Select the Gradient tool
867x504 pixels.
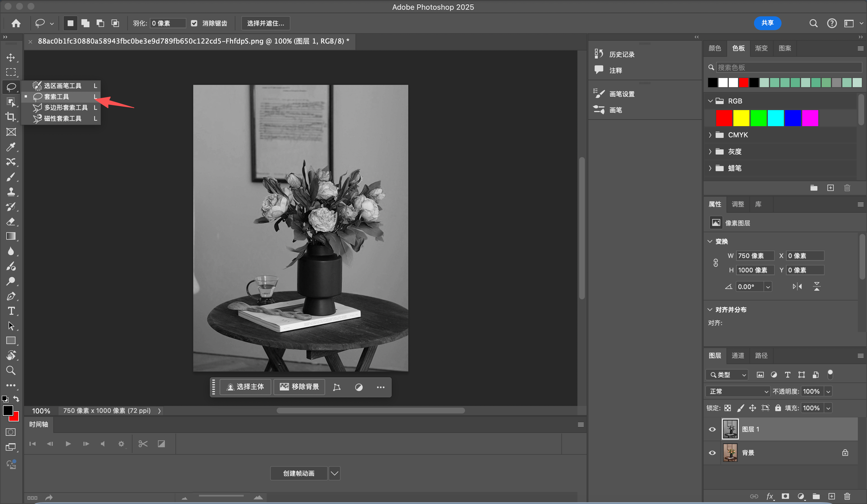(x=11, y=236)
